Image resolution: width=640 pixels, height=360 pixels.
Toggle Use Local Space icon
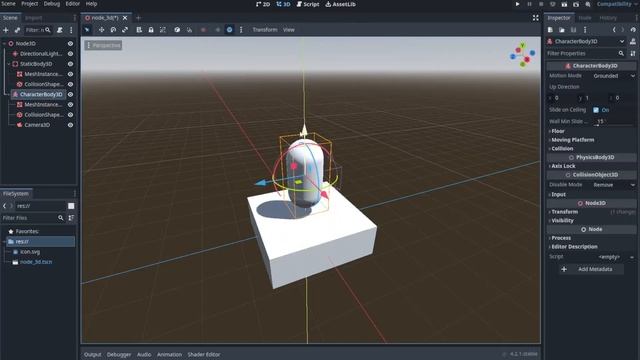click(x=177, y=30)
